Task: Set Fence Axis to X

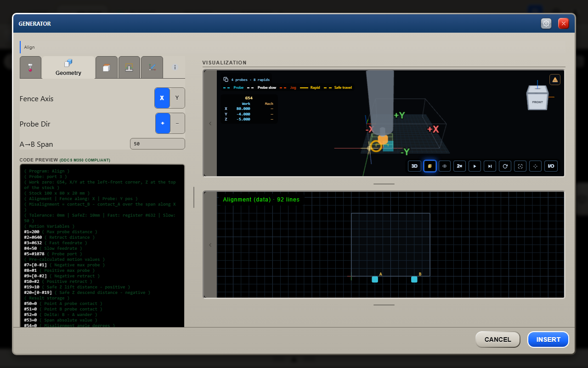Action: 162,98
